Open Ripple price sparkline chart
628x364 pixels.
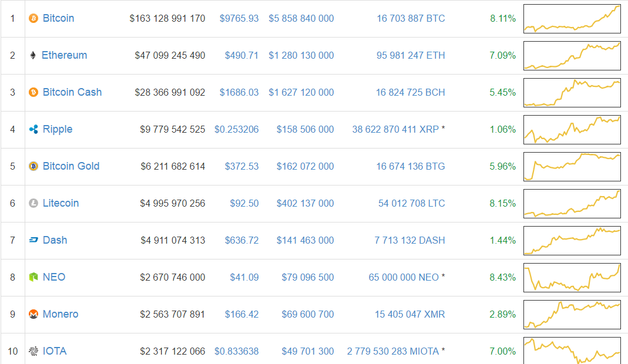click(572, 130)
